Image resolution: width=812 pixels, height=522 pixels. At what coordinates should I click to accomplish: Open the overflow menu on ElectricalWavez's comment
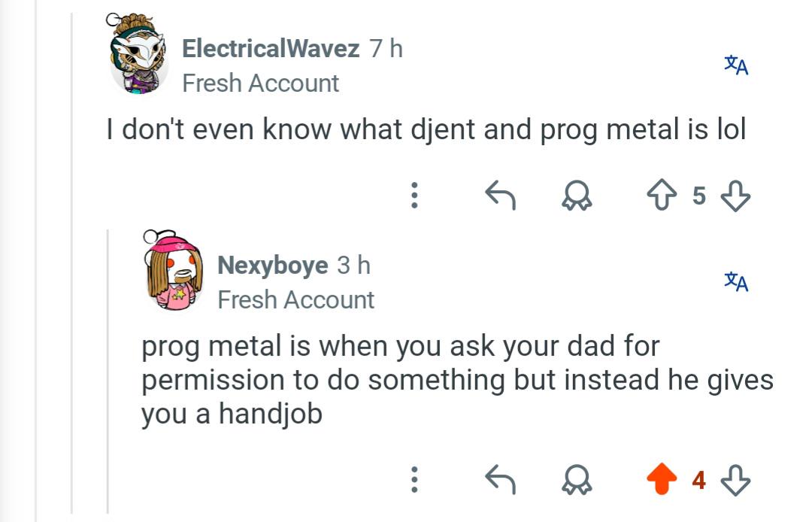pyautogui.click(x=414, y=196)
